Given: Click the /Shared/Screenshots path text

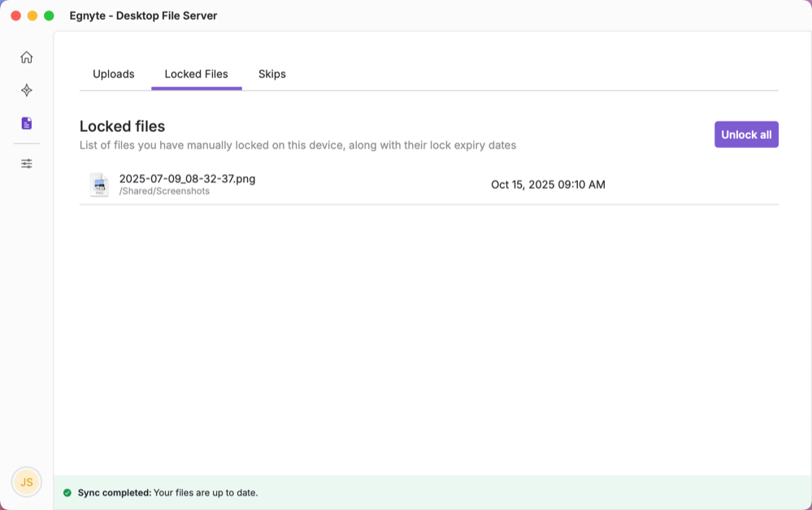Looking at the screenshot, I should point(164,190).
